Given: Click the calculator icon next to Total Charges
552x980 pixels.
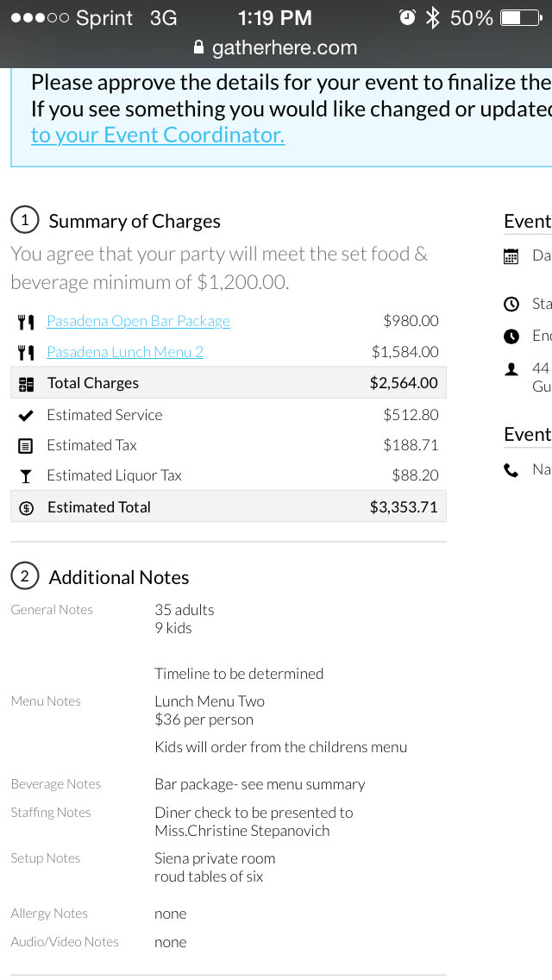Looking at the screenshot, I should [26, 384].
